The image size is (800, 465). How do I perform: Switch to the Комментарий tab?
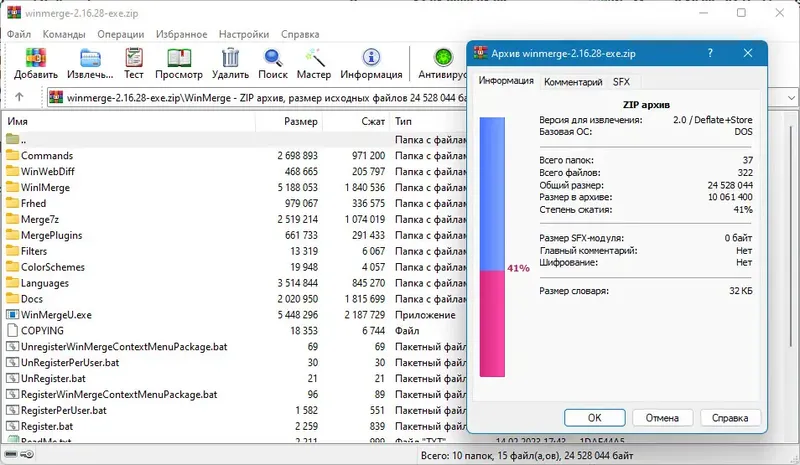click(x=573, y=82)
